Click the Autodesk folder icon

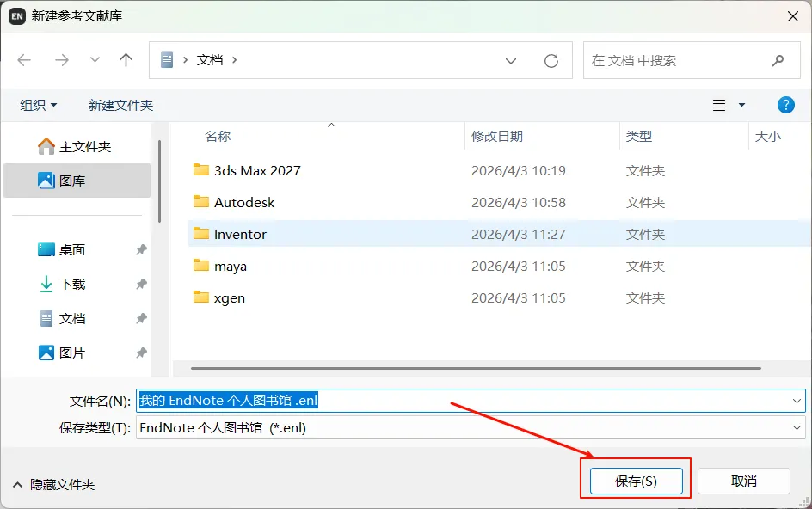pos(201,201)
